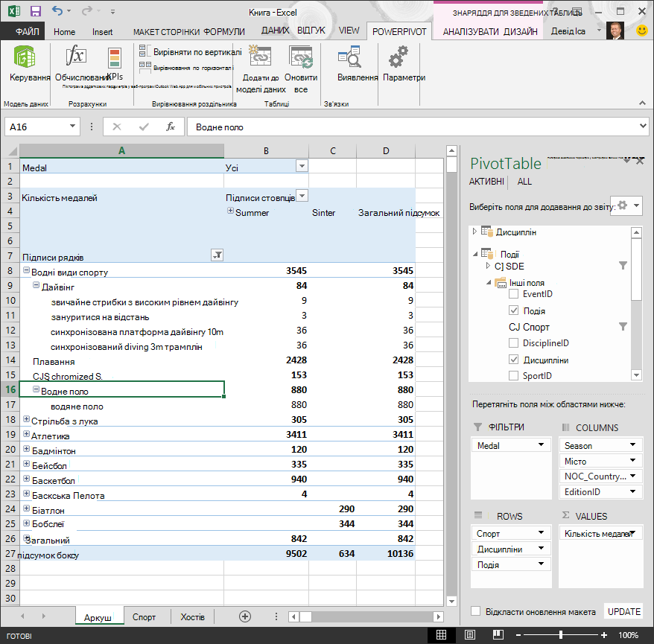Screen dimensions: 654x644
Task: Click the Виявлення relationships icon
Action: (x=349, y=57)
